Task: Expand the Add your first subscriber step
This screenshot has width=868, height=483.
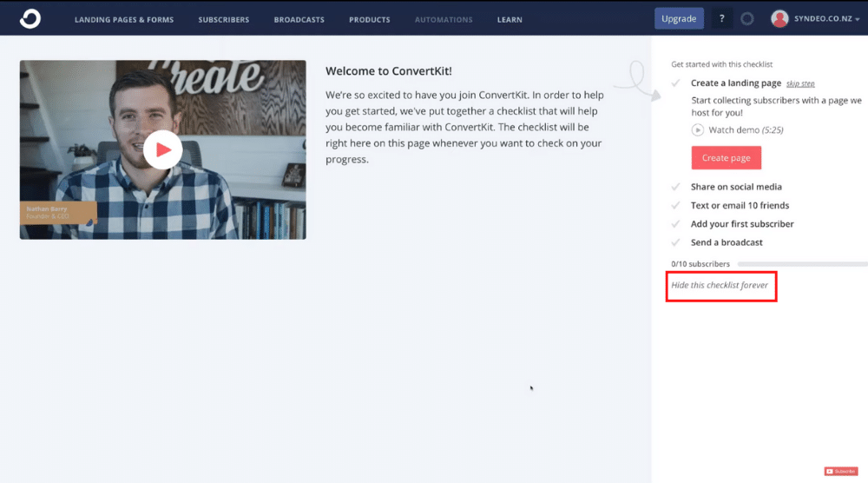Action: coord(742,224)
